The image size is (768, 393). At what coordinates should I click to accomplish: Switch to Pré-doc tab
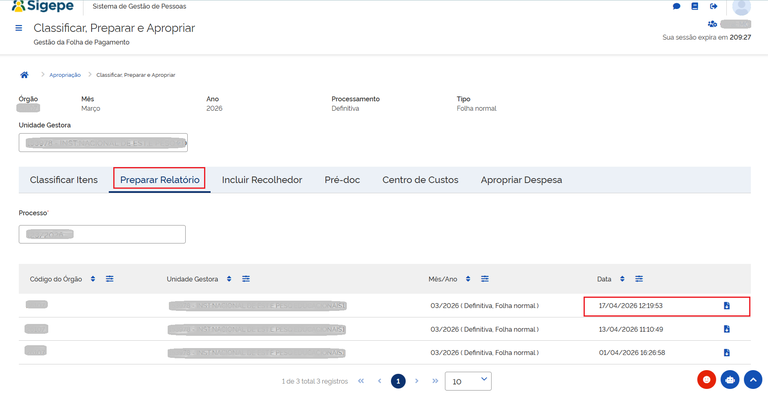coord(342,180)
